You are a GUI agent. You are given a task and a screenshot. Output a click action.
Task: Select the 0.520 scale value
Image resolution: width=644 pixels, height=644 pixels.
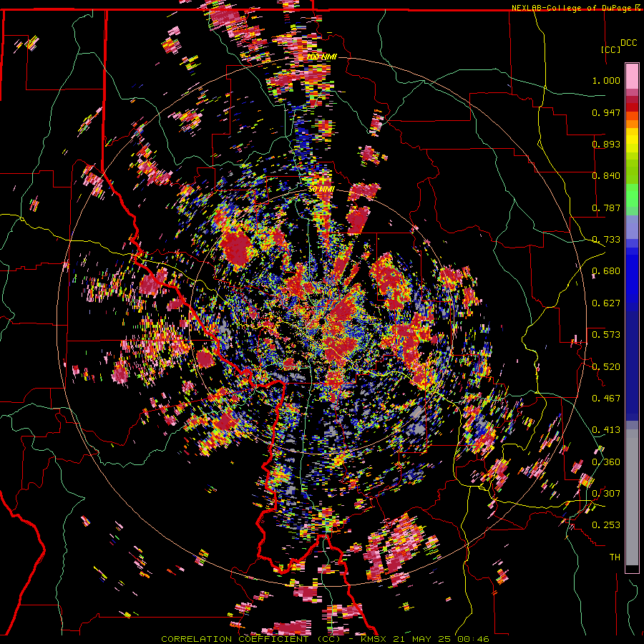606,366
